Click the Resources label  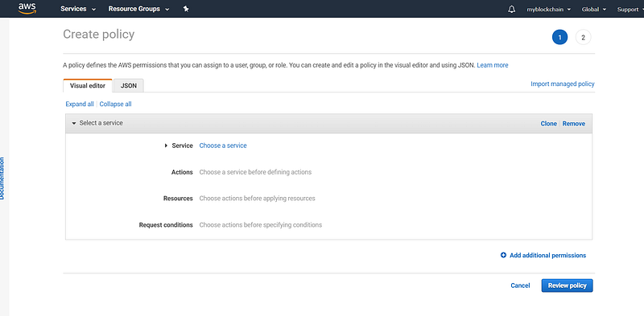point(178,199)
